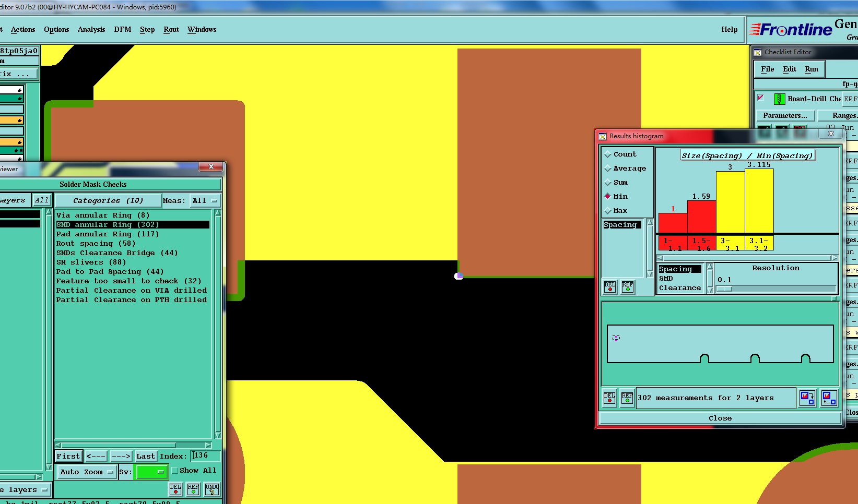Open the Meas: All dropdown
This screenshot has width=858, height=504.
pyautogui.click(x=205, y=201)
